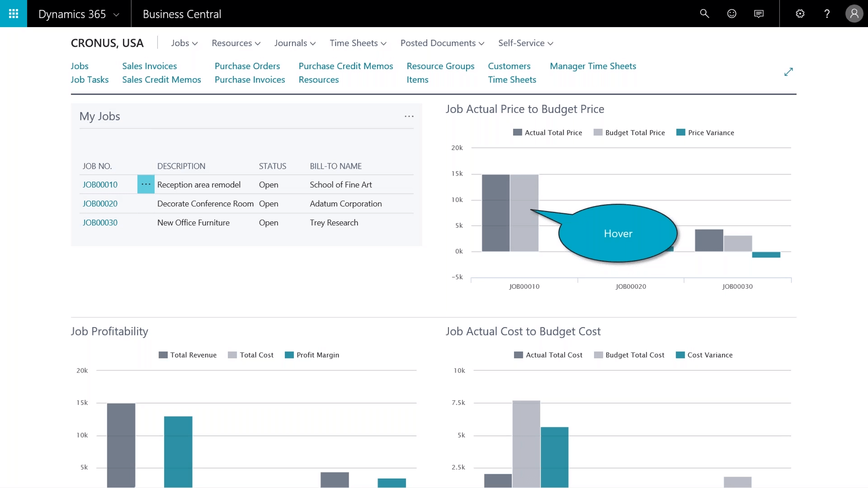This screenshot has height=488, width=868.
Task: Click 'Reception area remodel' description cell
Action: pyautogui.click(x=199, y=184)
